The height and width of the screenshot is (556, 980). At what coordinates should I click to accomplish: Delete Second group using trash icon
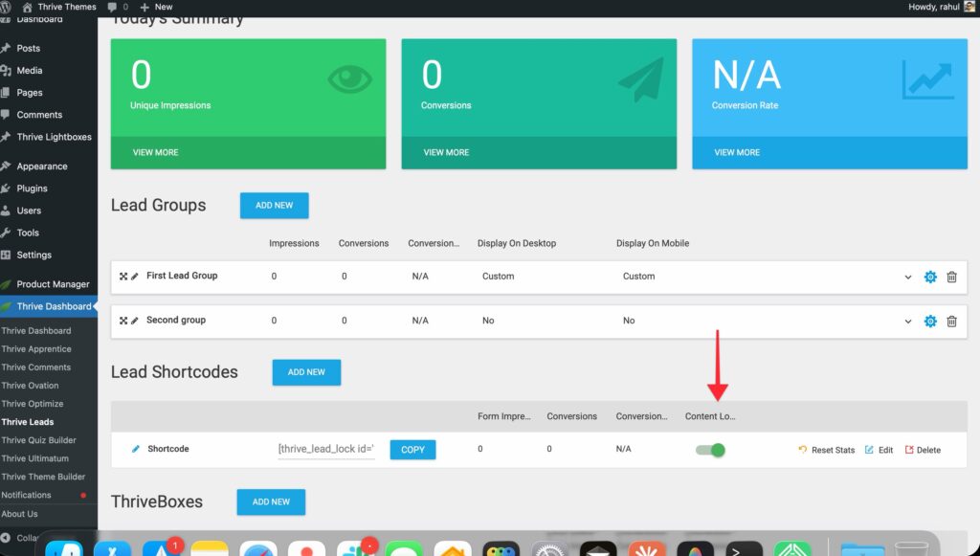click(951, 322)
